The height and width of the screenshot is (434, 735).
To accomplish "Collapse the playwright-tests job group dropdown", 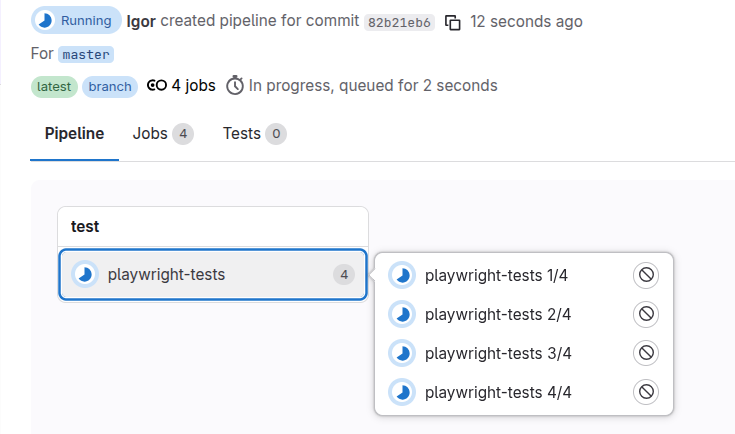I will click(x=213, y=274).
